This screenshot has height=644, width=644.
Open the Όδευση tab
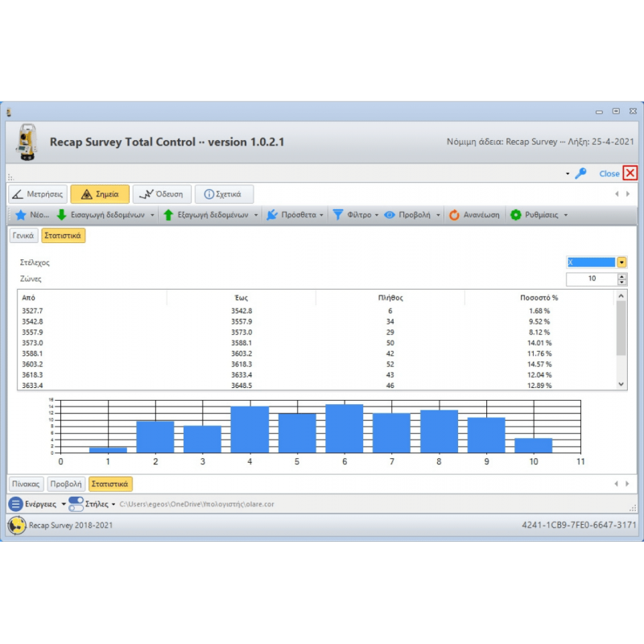pyautogui.click(x=162, y=194)
